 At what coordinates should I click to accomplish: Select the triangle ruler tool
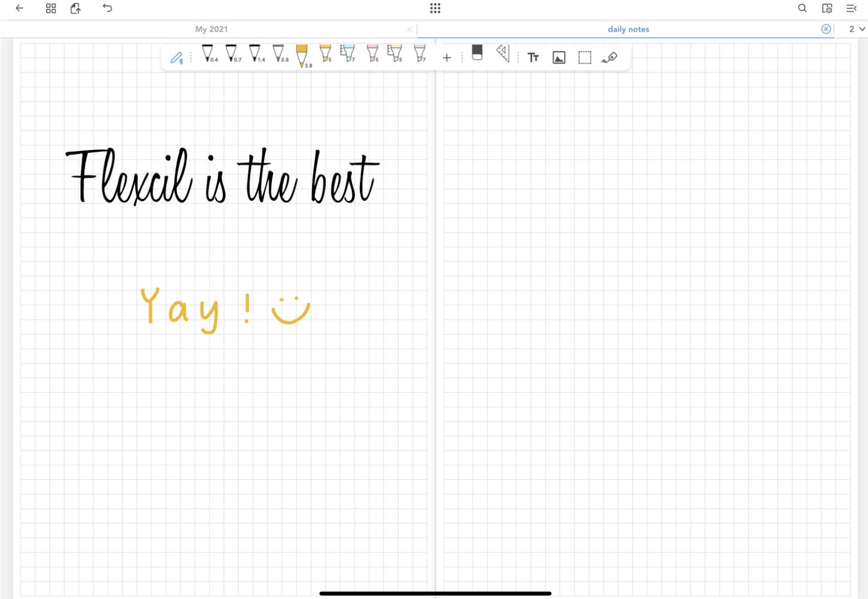(x=503, y=53)
